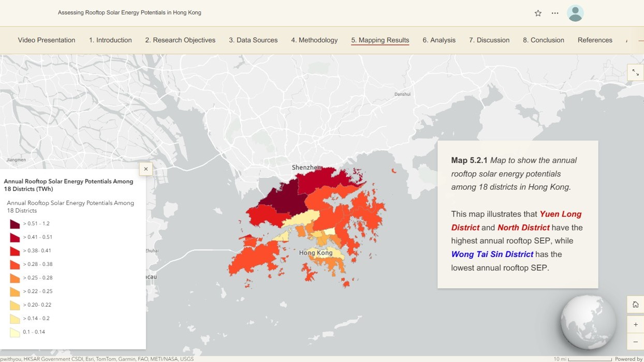Close the legend panel

pos(145,169)
